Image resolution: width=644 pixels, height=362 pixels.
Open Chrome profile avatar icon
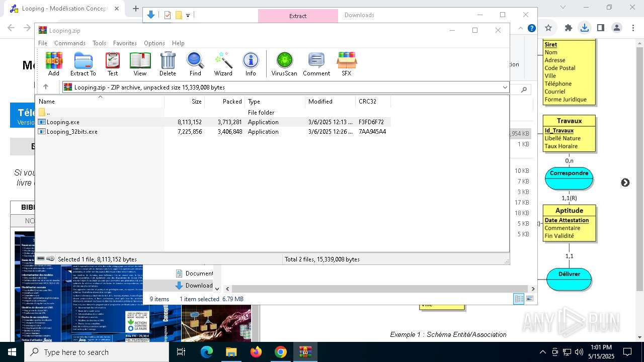tap(617, 28)
